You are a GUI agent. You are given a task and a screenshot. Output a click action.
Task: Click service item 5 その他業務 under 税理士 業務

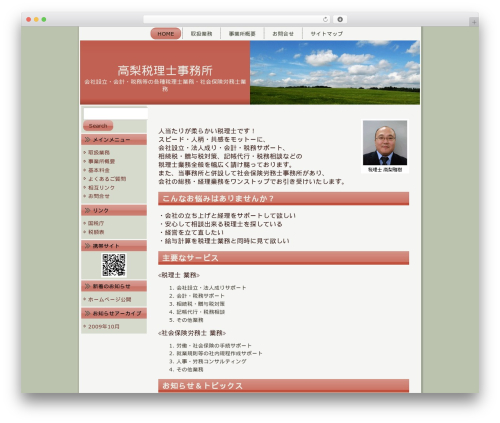tap(190, 320)
